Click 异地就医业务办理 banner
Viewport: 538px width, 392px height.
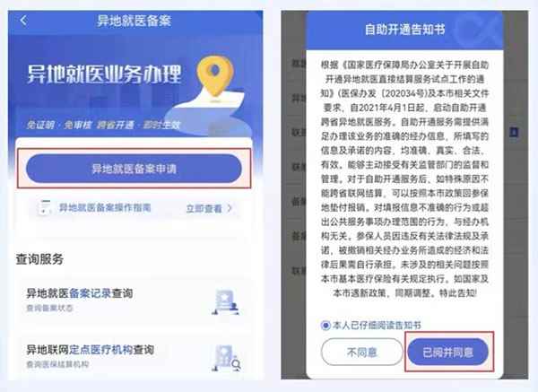pos(104,74)
